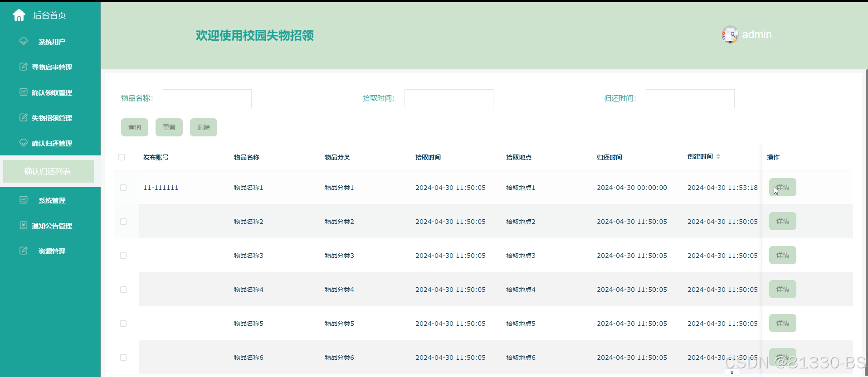Open 详情 for the 物品名称1 row
The width and height of the screenshot is (868, 377).
(783, 187)
